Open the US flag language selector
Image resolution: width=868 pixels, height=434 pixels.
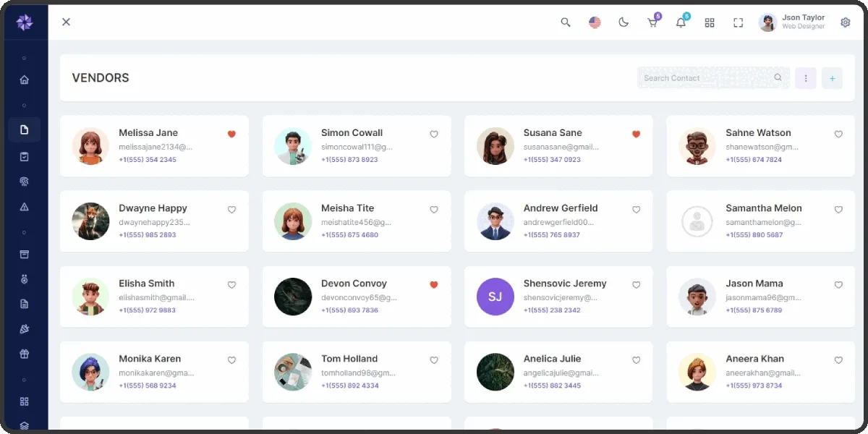click(x=595, y=22)
